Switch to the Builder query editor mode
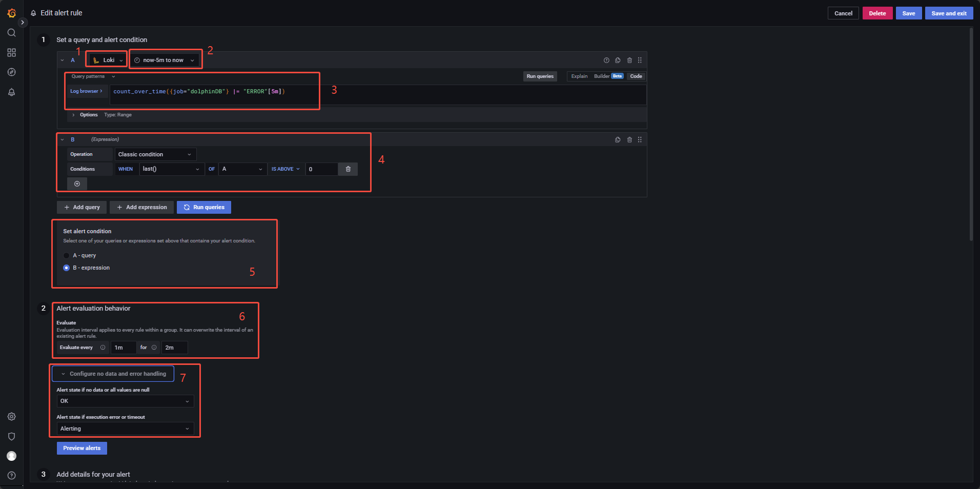Viewport: 980px width, 489px height. point(602,76)
